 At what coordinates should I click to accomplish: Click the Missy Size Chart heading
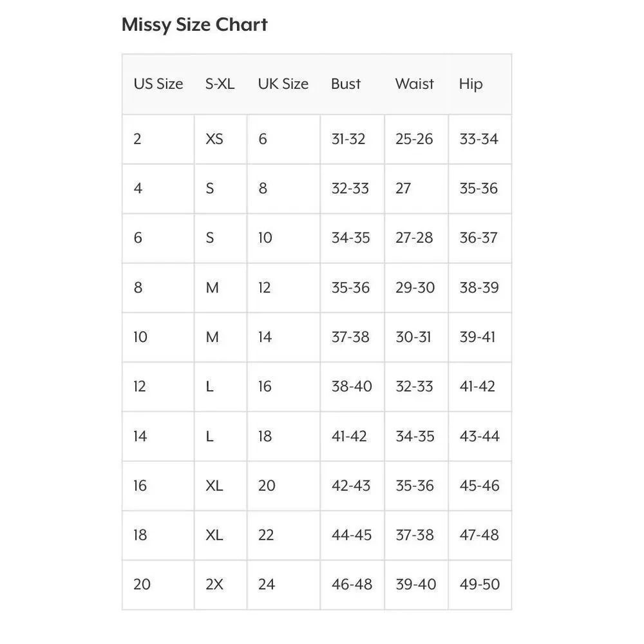click(194, 25)
